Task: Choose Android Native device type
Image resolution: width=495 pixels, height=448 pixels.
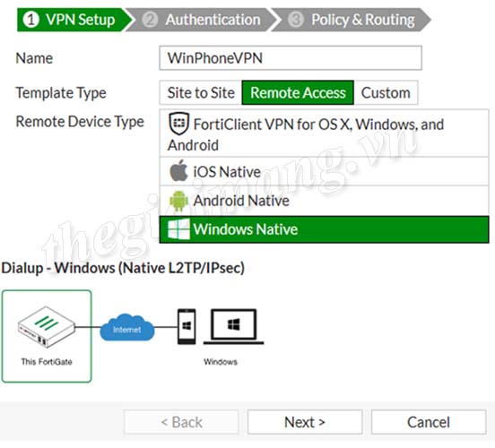Action: [324, 201]
